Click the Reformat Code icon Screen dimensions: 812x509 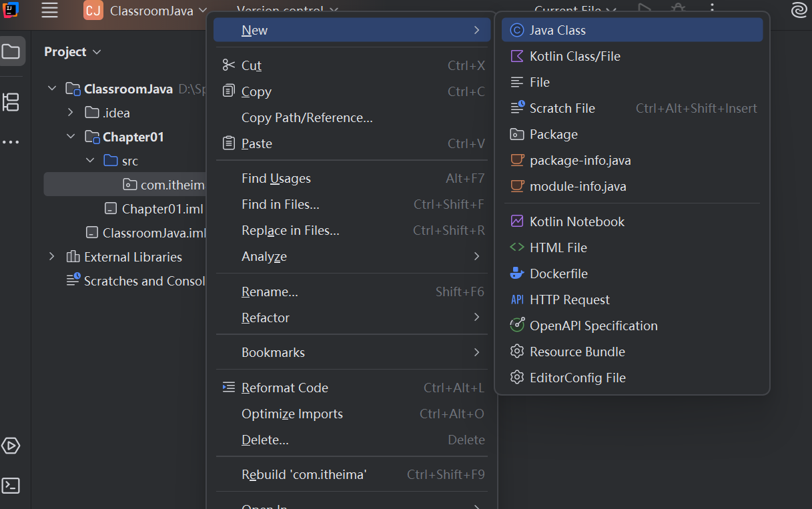pyautogui.click(x=229, y=387)
